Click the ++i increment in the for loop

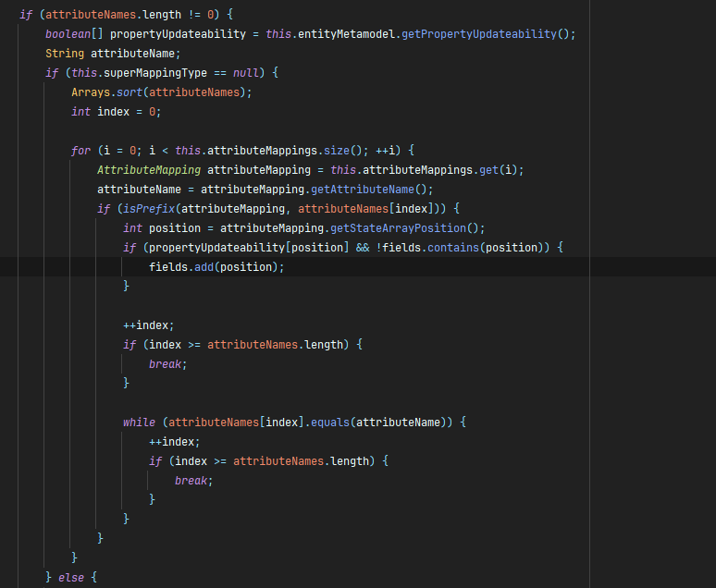tap(385, 151)
